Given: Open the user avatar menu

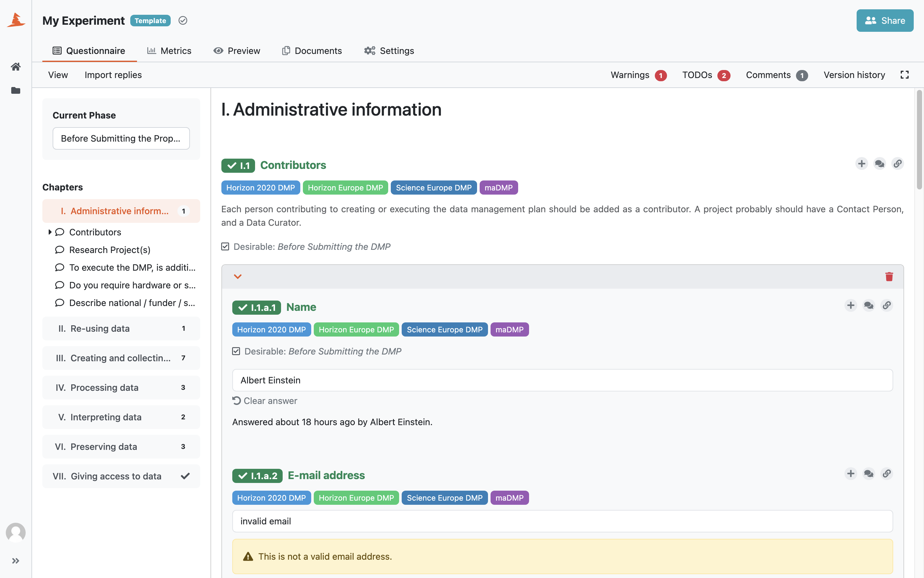Looking at the screenshot, I should [x=16, y=532].
